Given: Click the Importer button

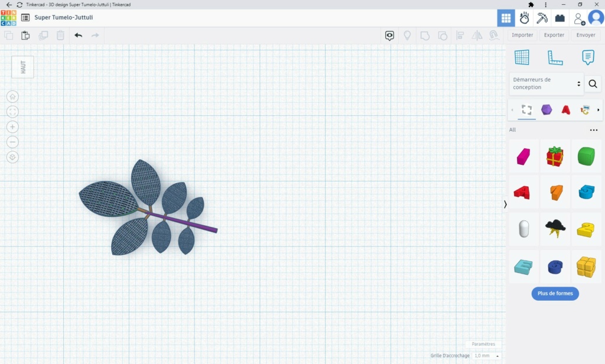Looking at the screenshot, I should [522, 35].
